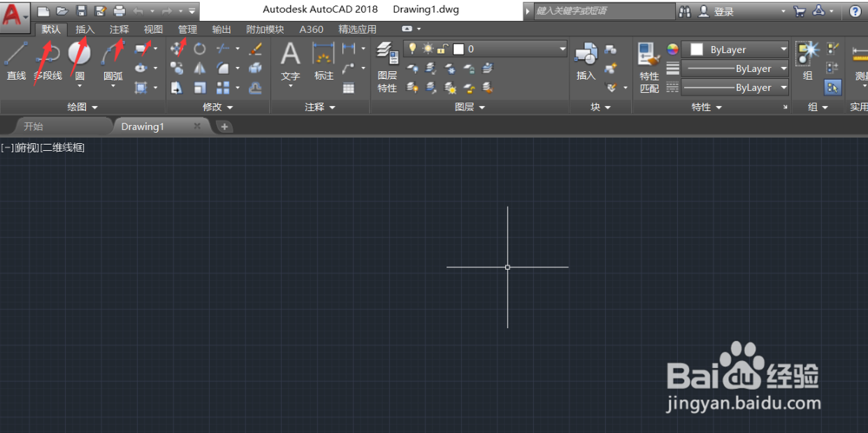Click the 二维线框 visual style control
868x433 pixels.
tap(62, 148)
